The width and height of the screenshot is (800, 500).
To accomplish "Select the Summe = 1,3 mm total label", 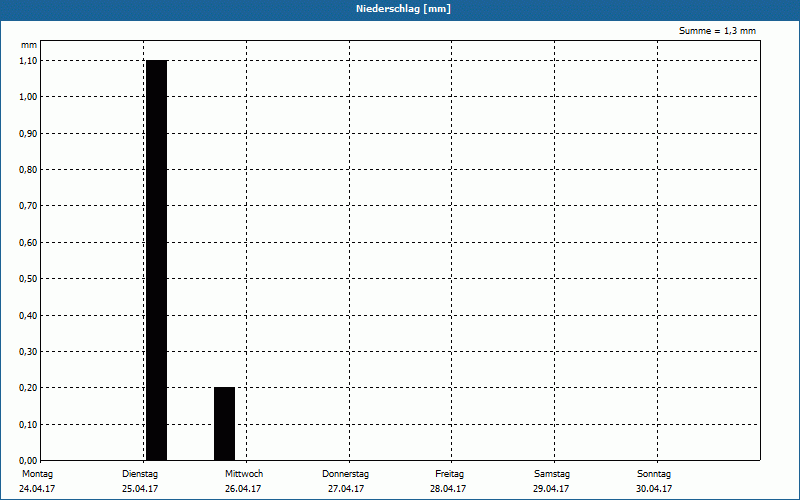I will point(717,31).
